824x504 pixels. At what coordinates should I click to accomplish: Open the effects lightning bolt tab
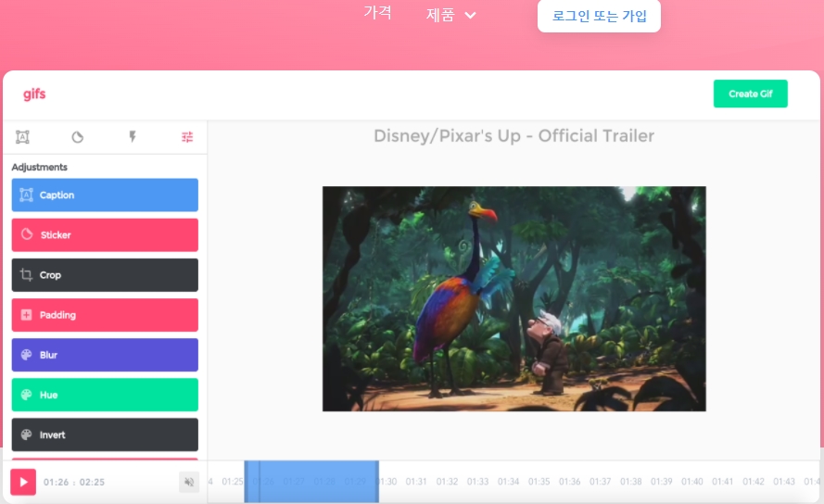click(x=133, y=137)
